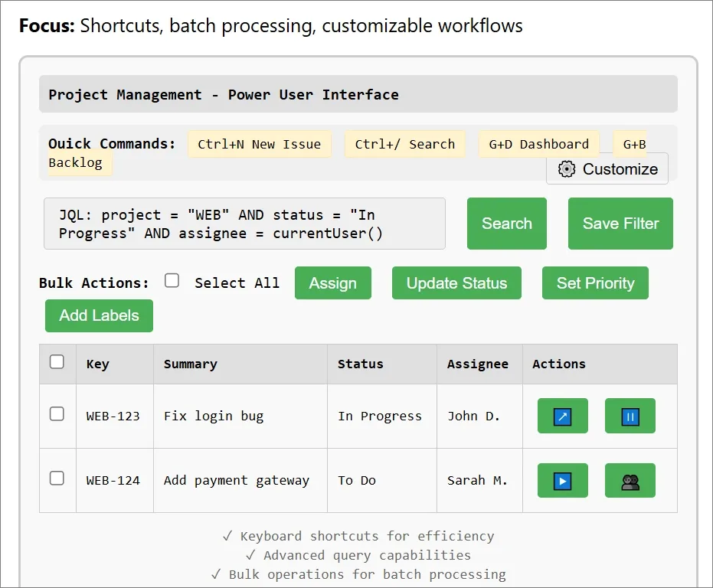This screenshot has height=588, width=713.
Task: Focus the JQL query input field
Action: pyautogui.click(x=244, y=224)
